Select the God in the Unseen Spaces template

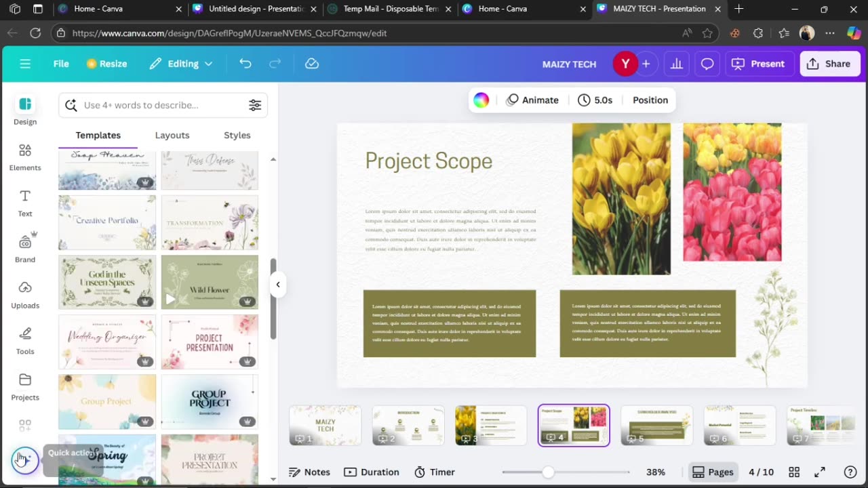pyautogui.click(x=107, y=282)
